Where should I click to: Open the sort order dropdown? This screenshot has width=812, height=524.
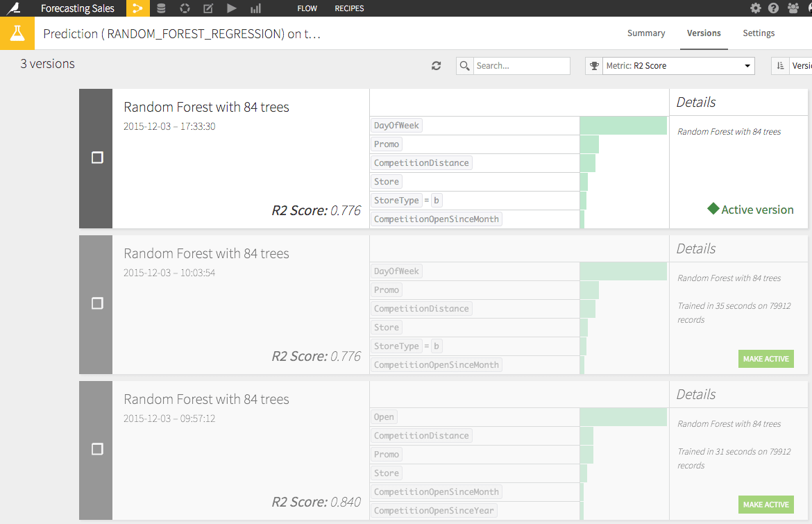[x=793, y=66]
